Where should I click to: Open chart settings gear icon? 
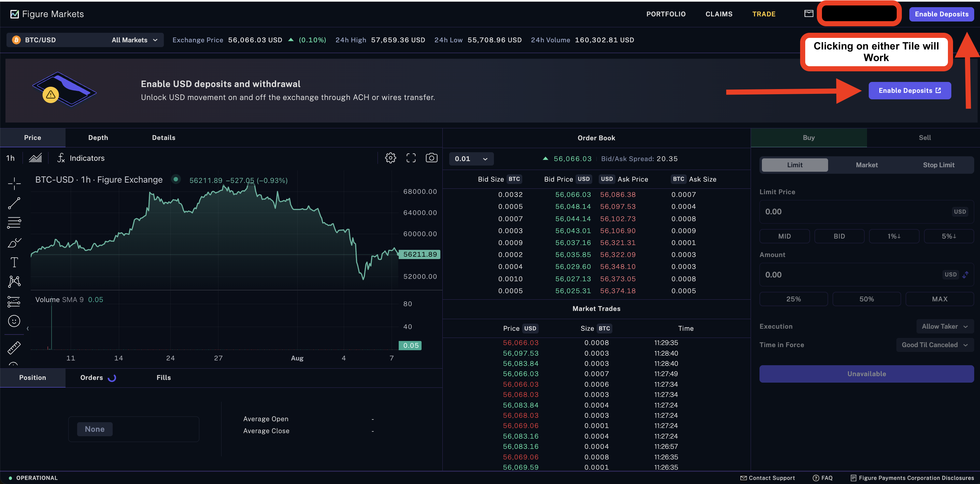[390, 158]
